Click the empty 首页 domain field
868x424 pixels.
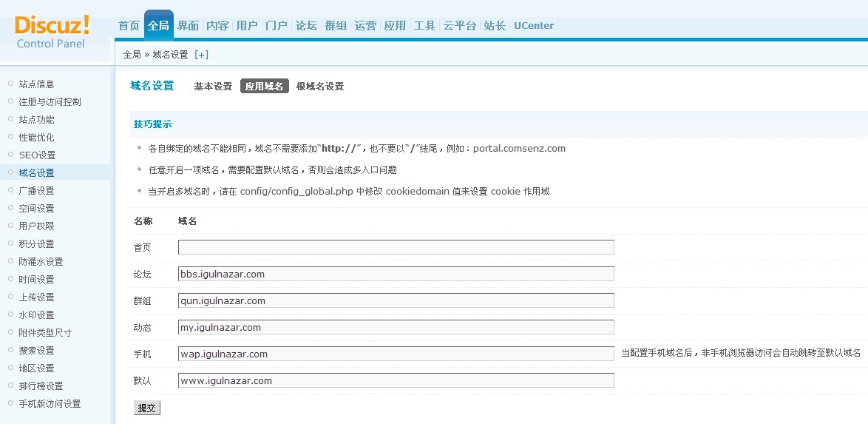[x=396, y=247]
